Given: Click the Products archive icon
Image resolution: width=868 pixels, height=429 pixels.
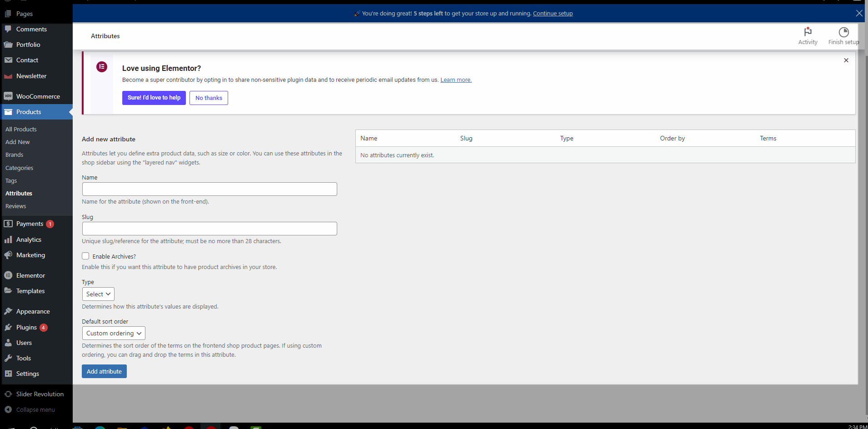Looking at the screenshot, I should pos(8,112).
